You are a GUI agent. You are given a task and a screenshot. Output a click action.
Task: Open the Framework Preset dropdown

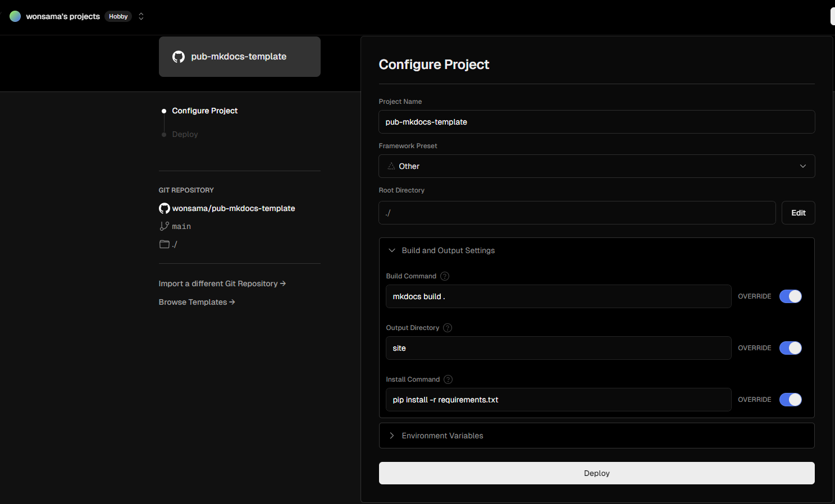point(597,166)
